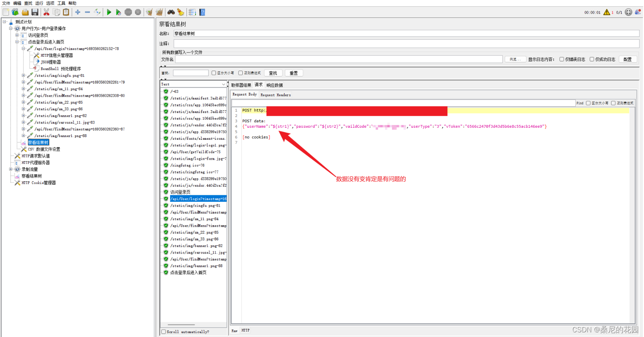Switch to the Request Headers tab
This screenshot has height=337, width=644.
(x=276, y=95)
